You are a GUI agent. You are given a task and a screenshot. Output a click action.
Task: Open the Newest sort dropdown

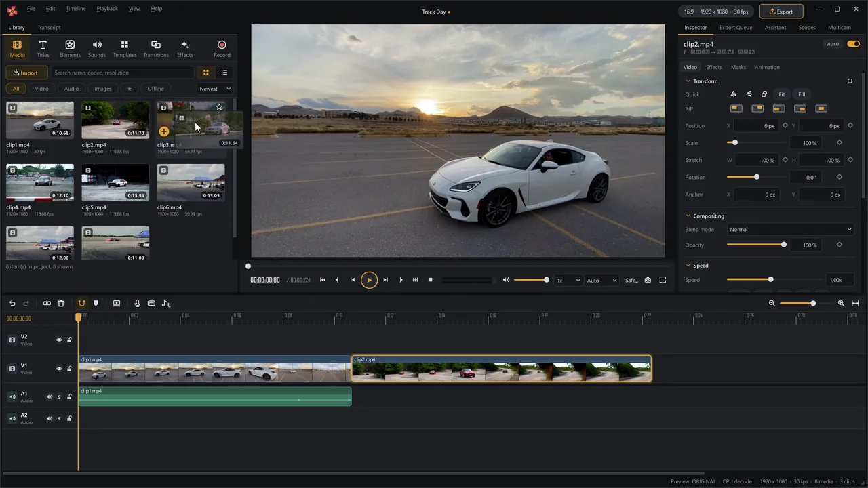point(215,89)
